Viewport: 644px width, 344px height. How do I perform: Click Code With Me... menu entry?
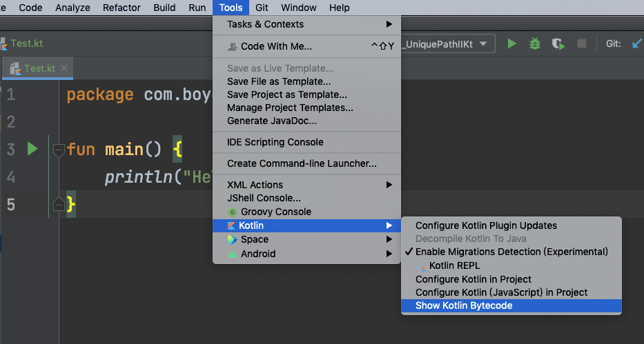pos(276,46)
